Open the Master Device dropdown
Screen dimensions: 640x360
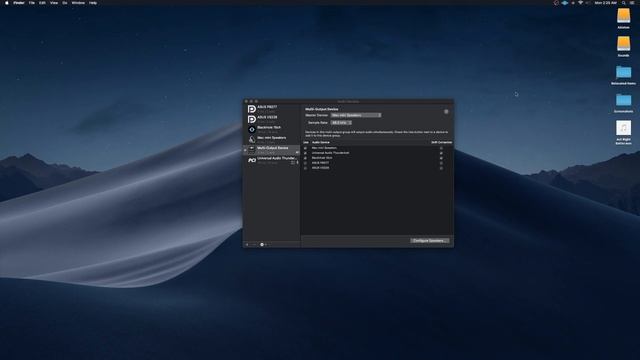click(356, 115)
